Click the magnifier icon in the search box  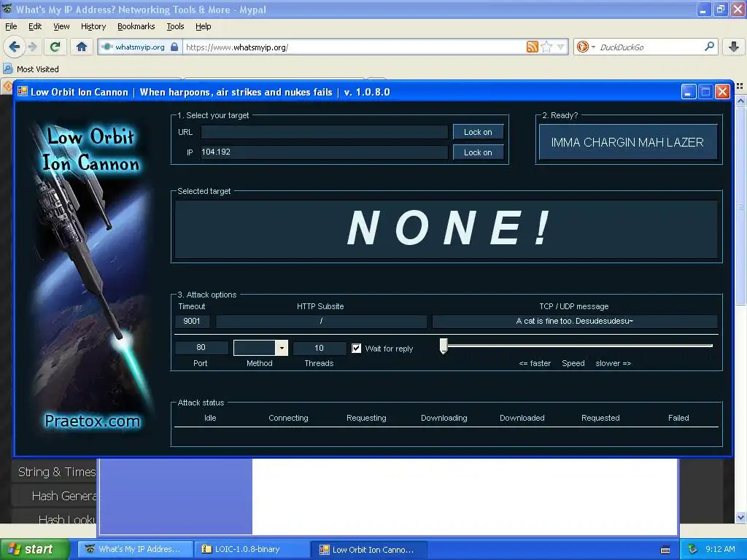click(709, 47)
